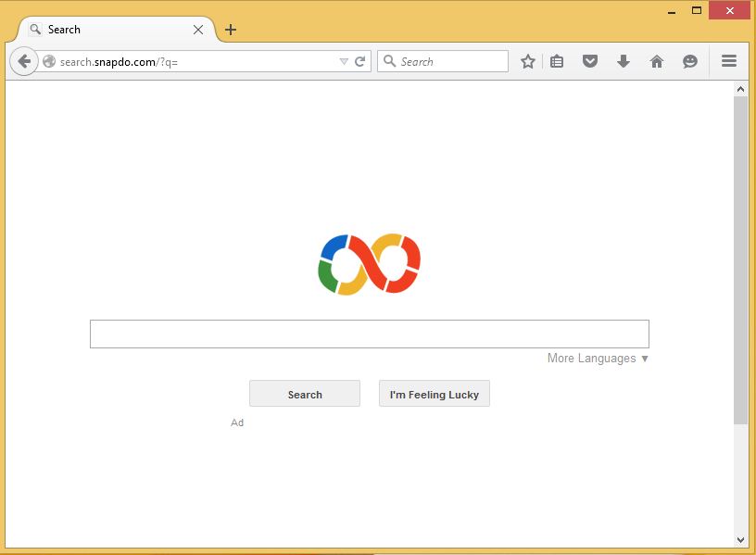This screenshot has height=555, width=756.
Task: Go to the home page icon
Action: coord(657,61)
